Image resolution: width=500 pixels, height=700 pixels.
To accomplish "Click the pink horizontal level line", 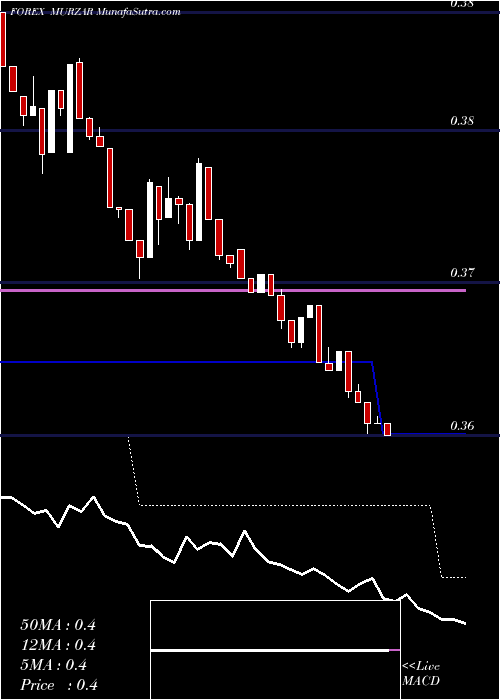I will (233, 290).
